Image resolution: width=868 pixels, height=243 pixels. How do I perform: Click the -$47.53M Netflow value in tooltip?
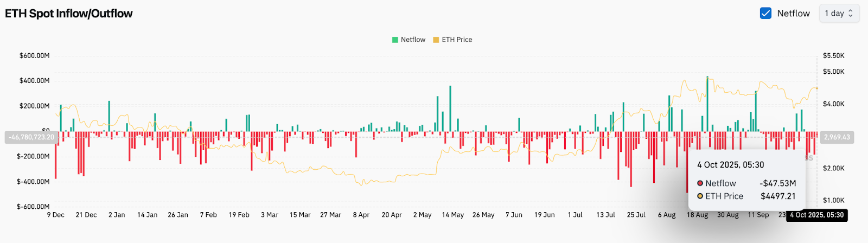click(x=777, y=183)
